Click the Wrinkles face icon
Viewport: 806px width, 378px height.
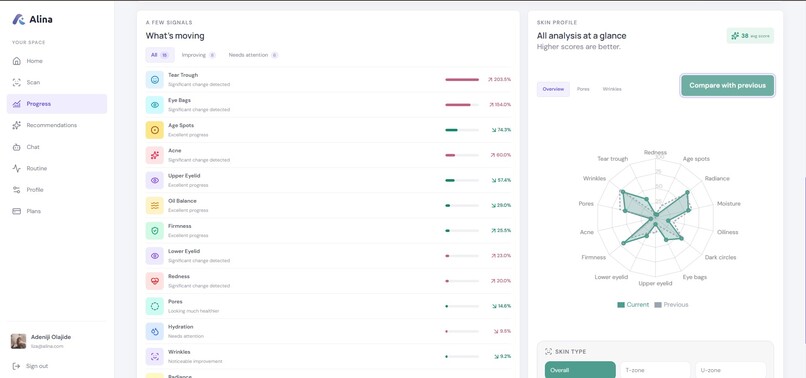click(155, 357)
